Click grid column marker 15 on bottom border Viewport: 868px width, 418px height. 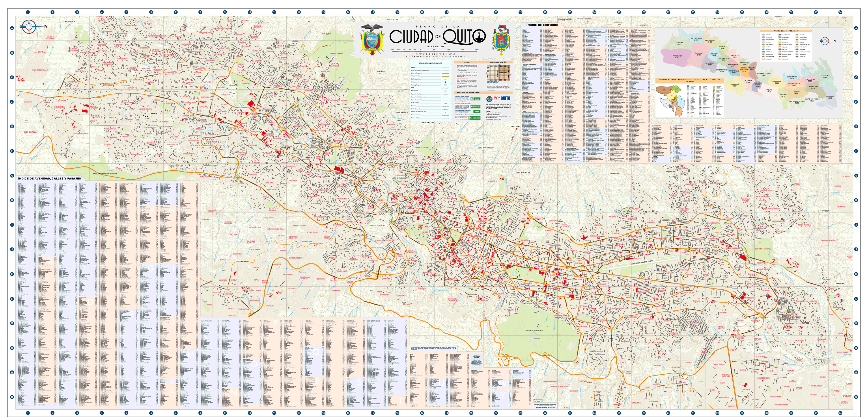click(373, 413)
